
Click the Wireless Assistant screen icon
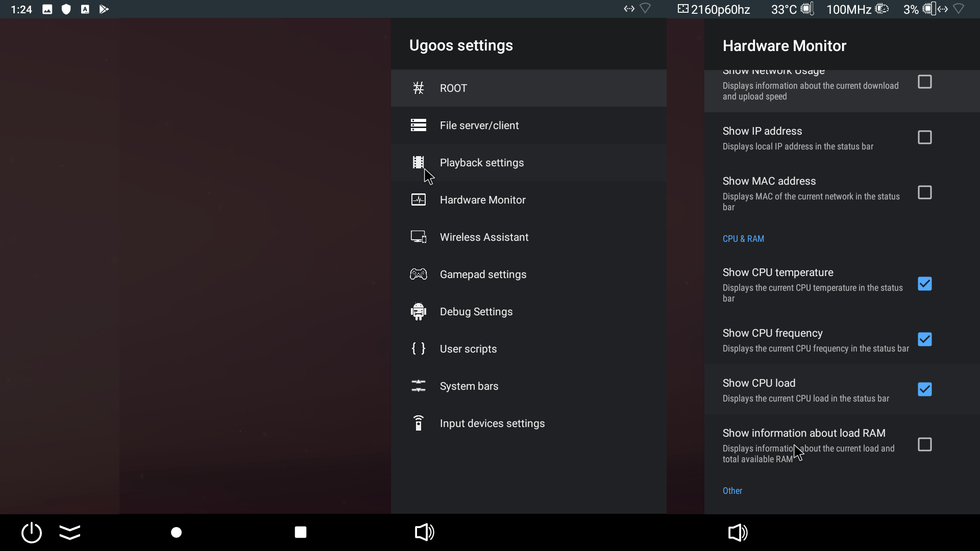[418, 237]
